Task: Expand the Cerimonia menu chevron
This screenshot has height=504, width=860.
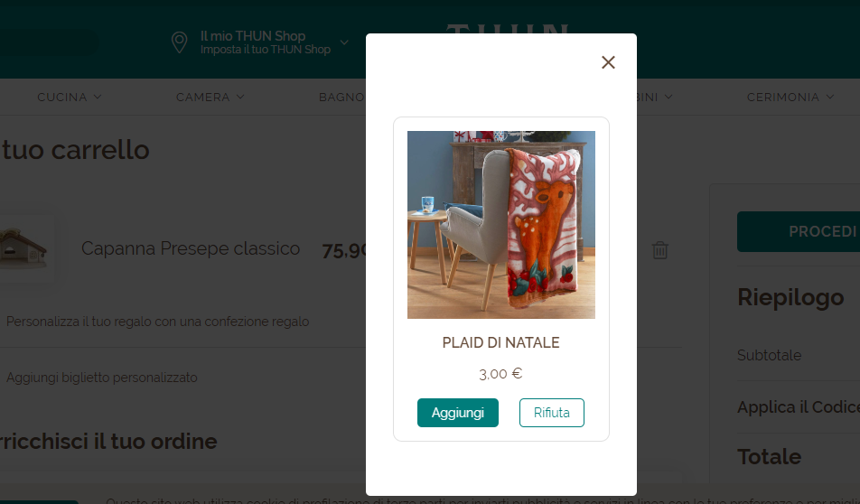Action: pos(830,97)
